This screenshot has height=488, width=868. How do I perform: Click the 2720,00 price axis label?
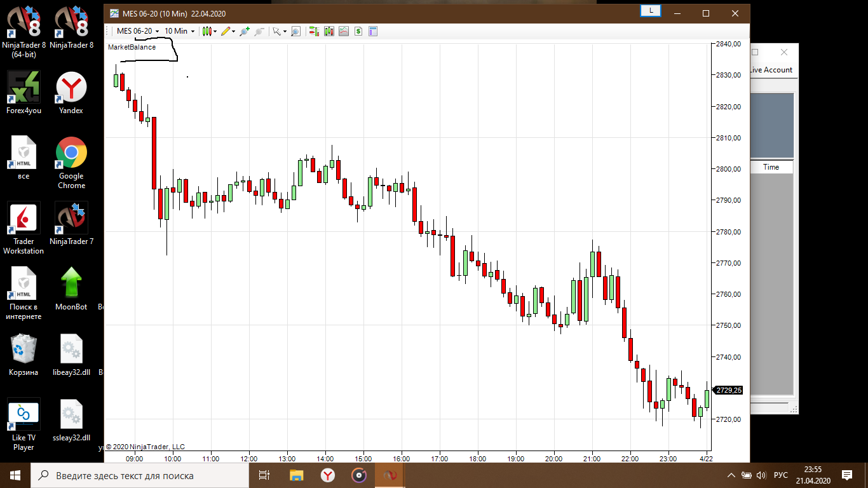pos(728,419)
